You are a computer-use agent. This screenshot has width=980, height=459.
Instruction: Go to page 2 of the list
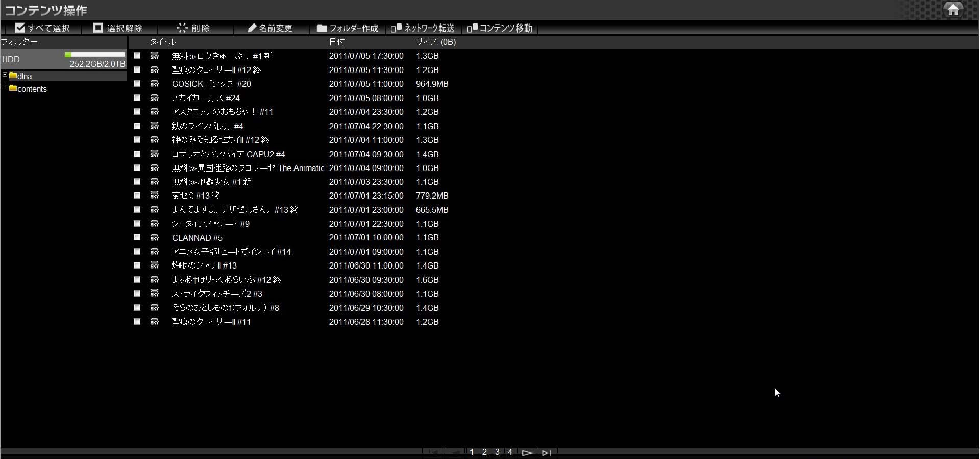pyautogui.click(x=484, y=452)
